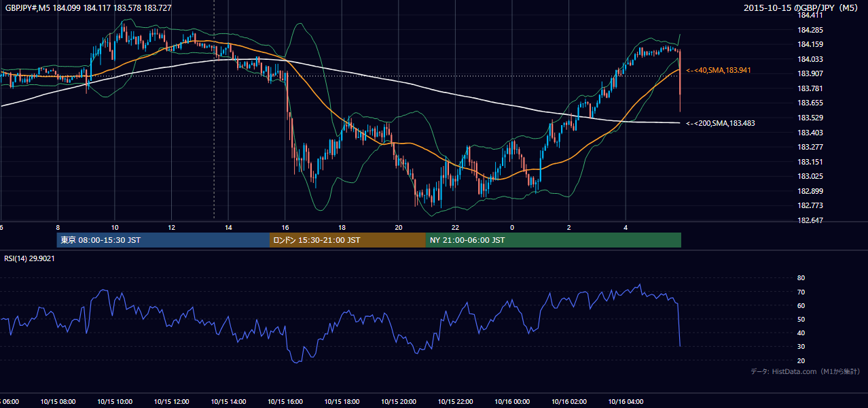868x408 pixels.
Task: Click price axis label 183.151
Action: click(810, 161)
